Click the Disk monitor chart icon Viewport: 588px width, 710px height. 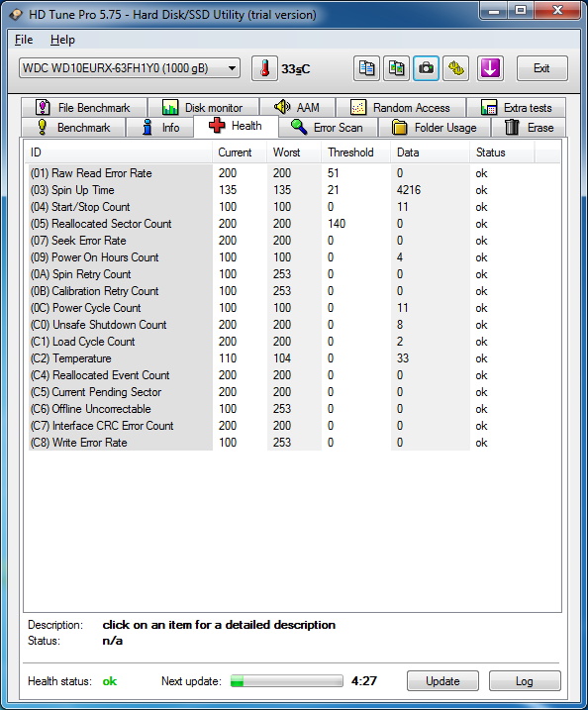pyautogui.click(x=170, y=108)
